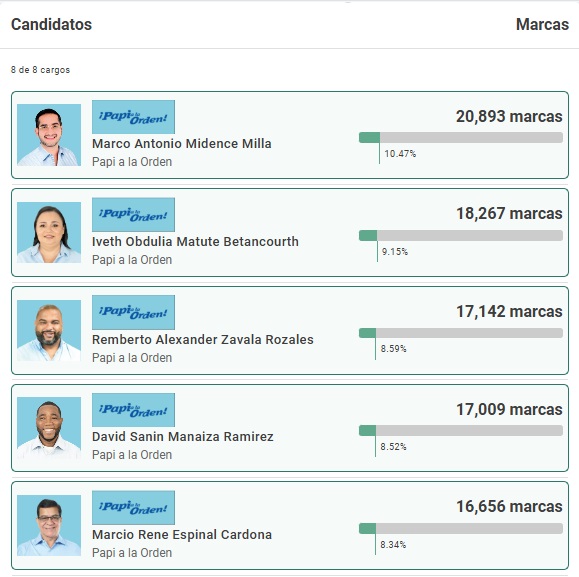Click Remberto Alexander Zavala Rozales's photo
Viewport: 579px width, 577px height.
pos(49,330)
